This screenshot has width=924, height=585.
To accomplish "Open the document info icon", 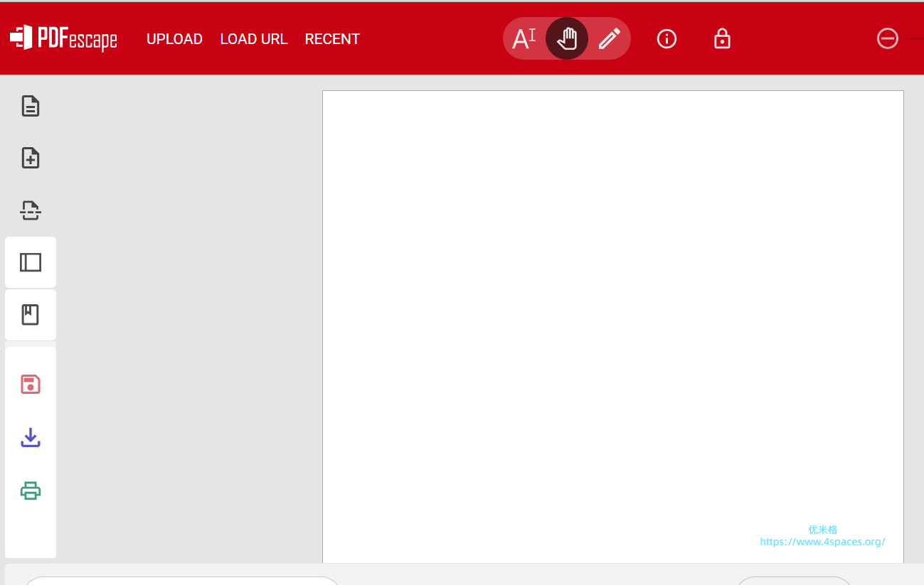I will tap(667, 38).
